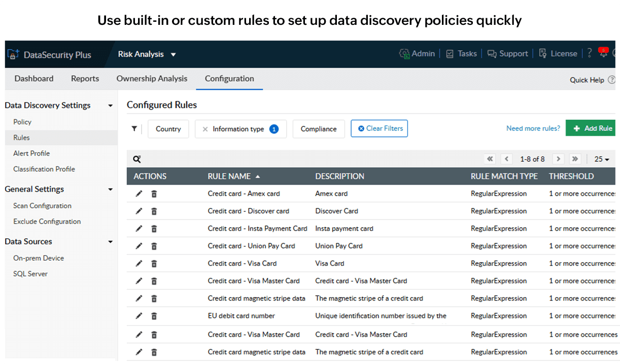Open the filter funnel icon

(x=134, y=128)
